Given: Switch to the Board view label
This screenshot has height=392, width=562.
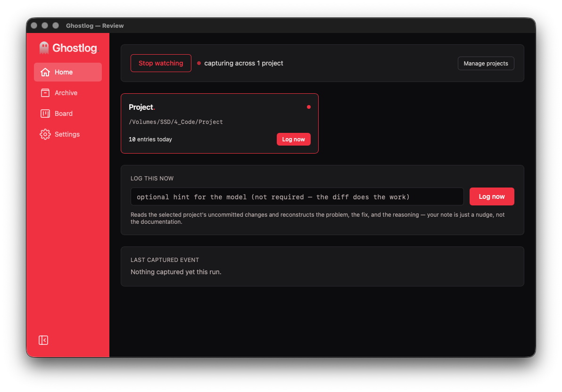Looking at the screenshot, I should coord(64,114).
